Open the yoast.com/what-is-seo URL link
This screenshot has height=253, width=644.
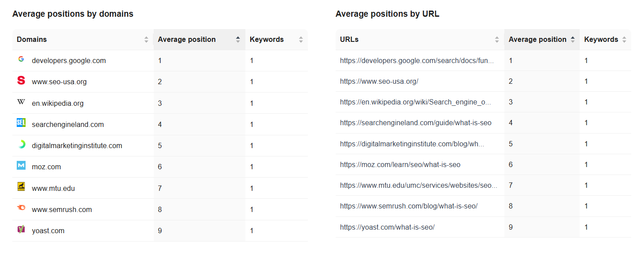387,227
